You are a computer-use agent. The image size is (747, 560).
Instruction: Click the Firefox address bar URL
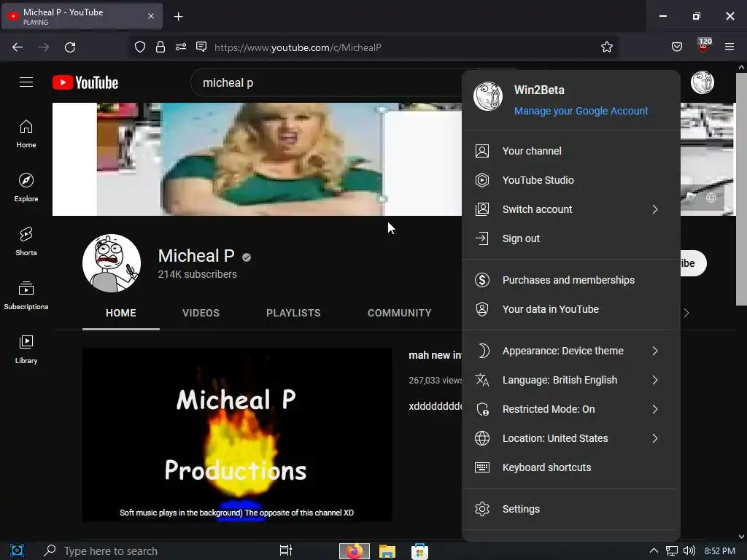[x=298, y=47]
